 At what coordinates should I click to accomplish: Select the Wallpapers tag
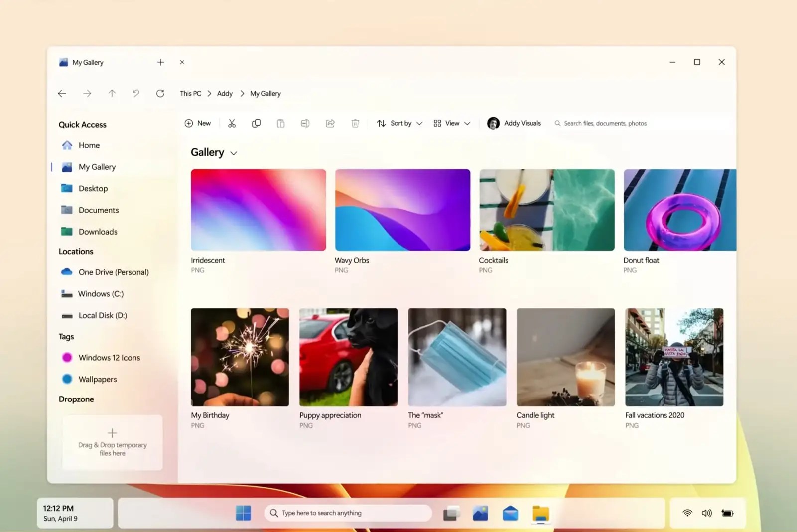click(x=98, y=379)
